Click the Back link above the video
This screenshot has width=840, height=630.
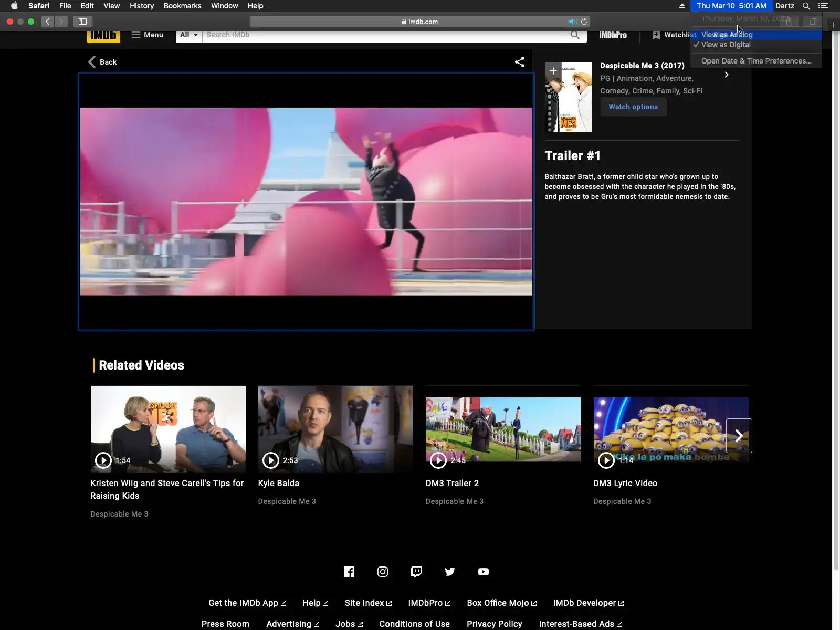[103, 62]
